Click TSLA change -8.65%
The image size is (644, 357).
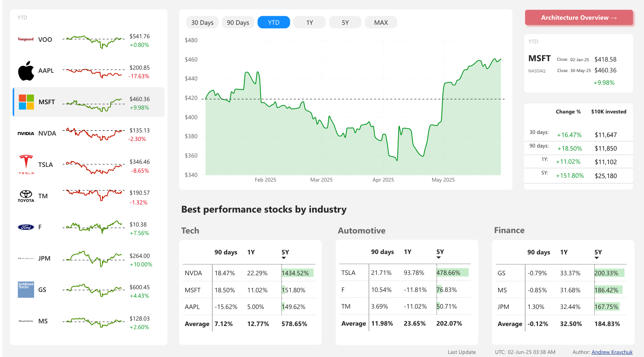140,171
